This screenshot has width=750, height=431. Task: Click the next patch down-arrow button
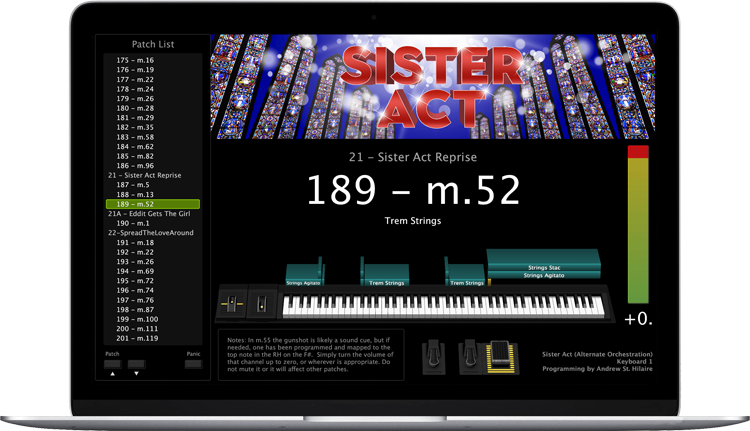[x=136, y=364]
